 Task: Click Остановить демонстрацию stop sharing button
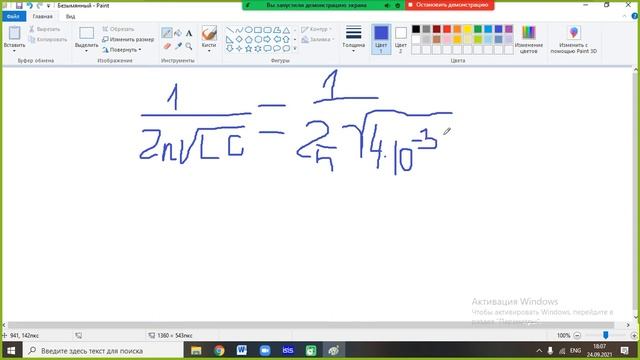tap(449, 5)
